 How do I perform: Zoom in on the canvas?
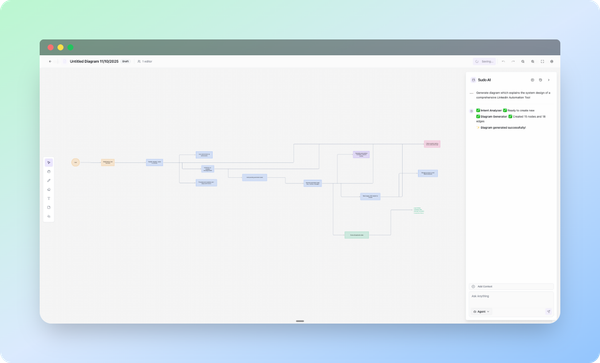point(533,61)
